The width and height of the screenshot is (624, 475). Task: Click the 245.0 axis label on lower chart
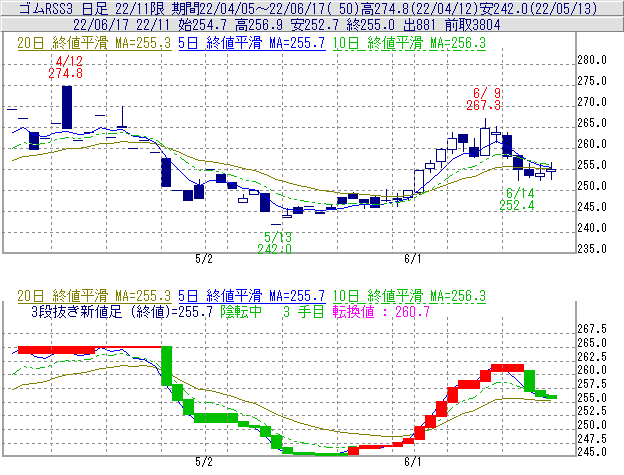pos(592,452)
